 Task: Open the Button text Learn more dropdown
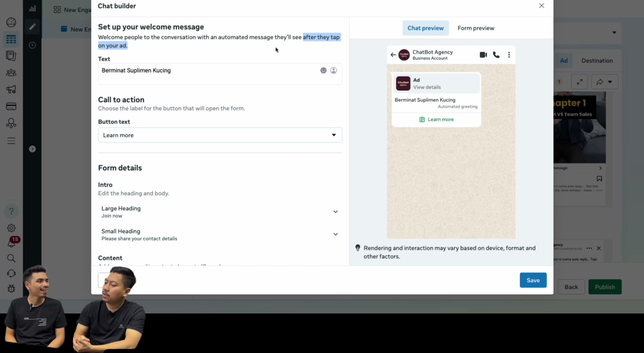(x=220, y=135)
